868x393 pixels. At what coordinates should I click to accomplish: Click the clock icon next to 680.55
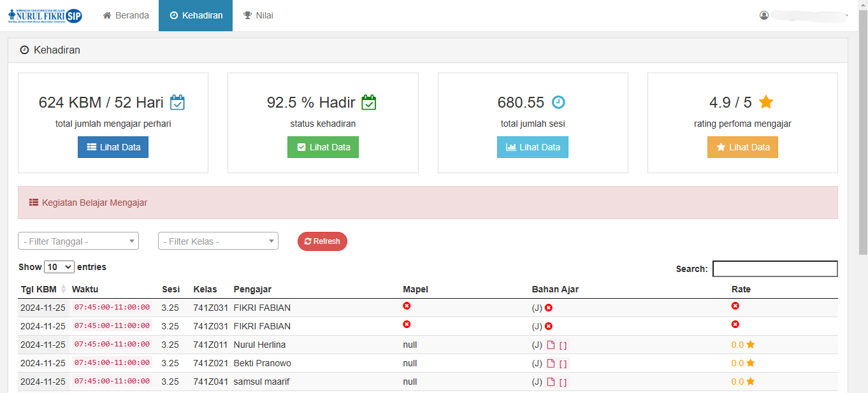pos(558,102)
